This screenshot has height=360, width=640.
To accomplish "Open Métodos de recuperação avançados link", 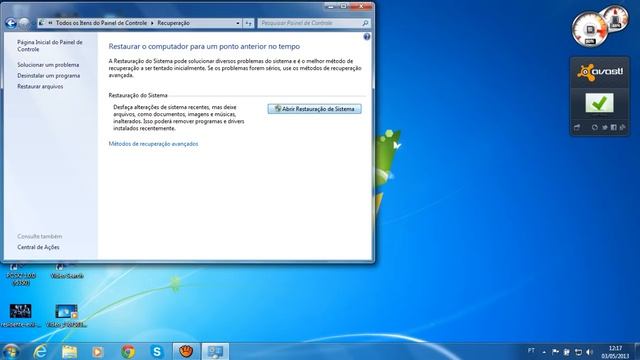I will pos(153,144).
